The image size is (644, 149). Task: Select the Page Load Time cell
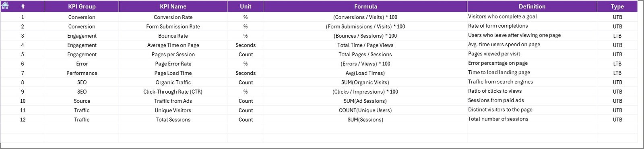pyautogui.click(x=173, y=73)
